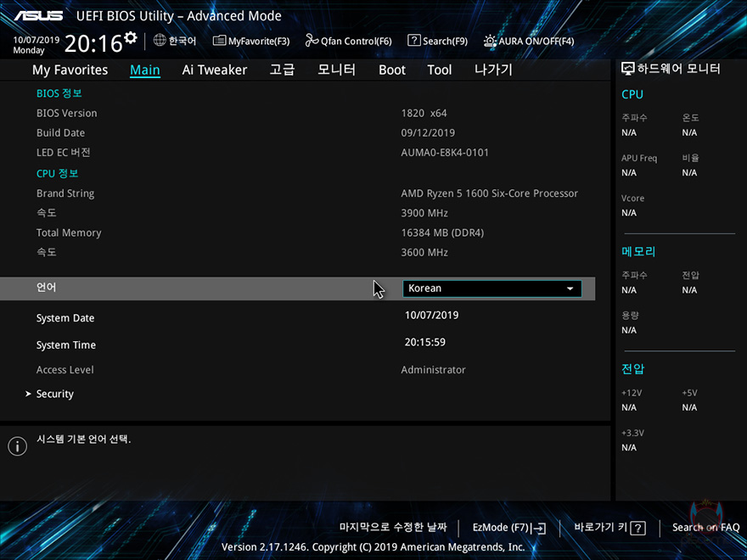Click the language dropdown arrow
Viewport: 747px width, 560px height.
(x=570, y=288)
